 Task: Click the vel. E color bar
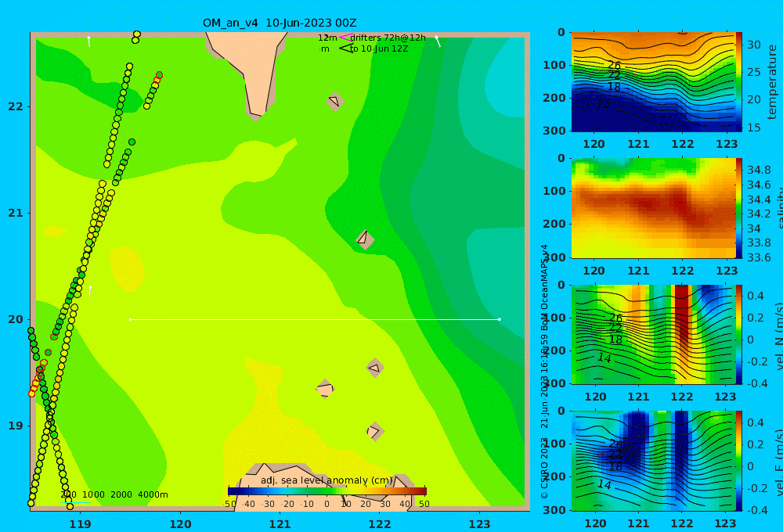739,461
